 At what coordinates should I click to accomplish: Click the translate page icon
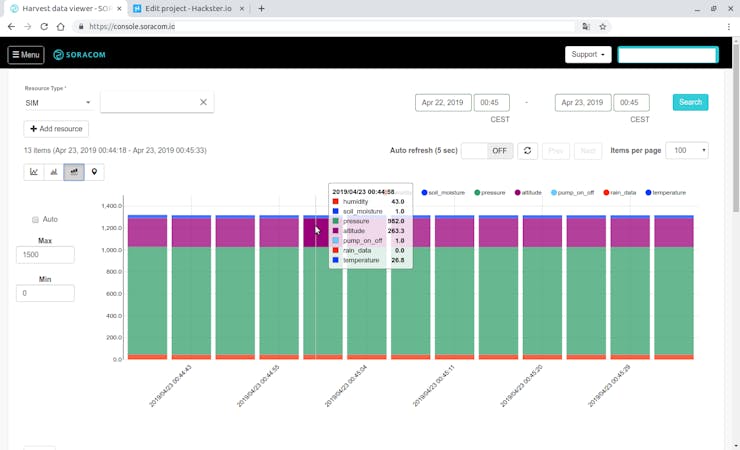pos(586,26)
